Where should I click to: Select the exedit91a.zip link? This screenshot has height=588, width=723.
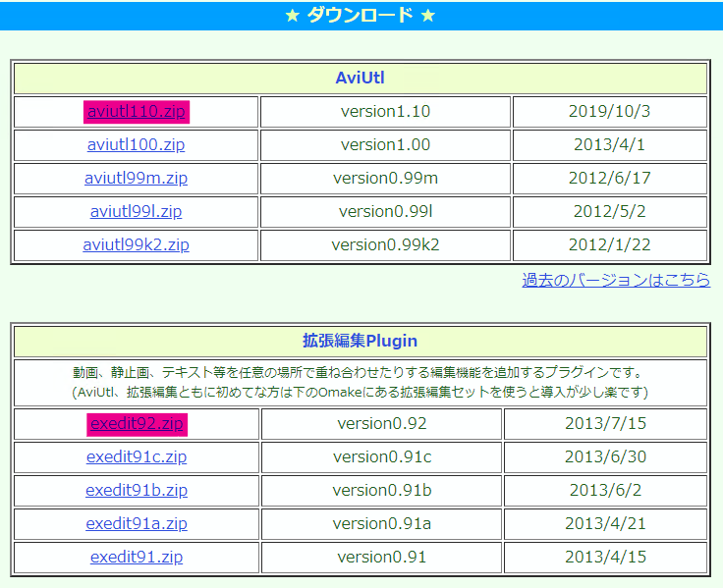click(x=137, y=524)
